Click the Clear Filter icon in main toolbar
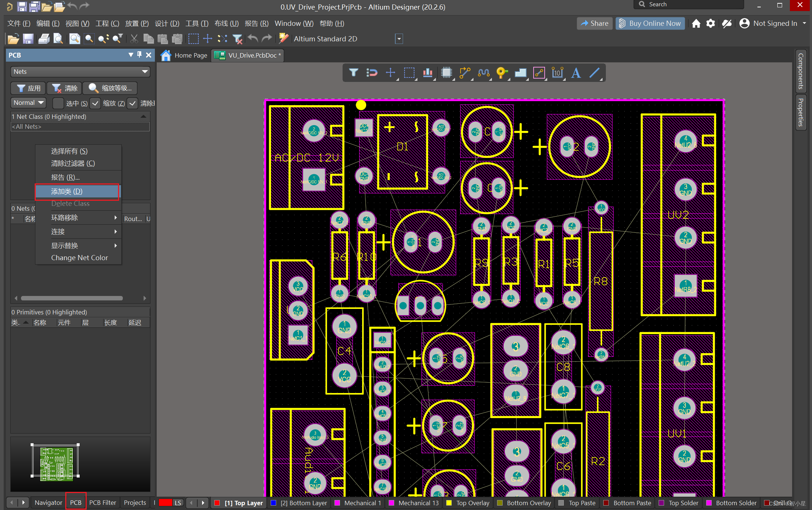This screenshot has width=812, height=510. point(238,39)
